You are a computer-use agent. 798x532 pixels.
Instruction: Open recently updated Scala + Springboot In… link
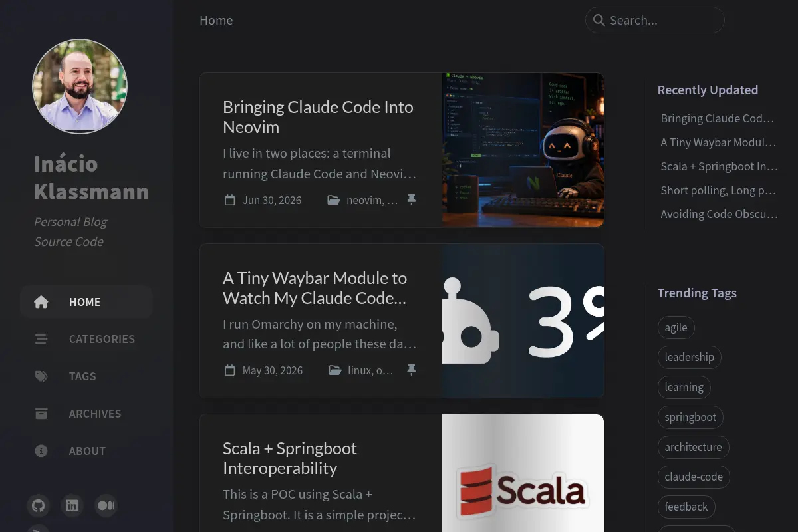click(x=719, y=166)
